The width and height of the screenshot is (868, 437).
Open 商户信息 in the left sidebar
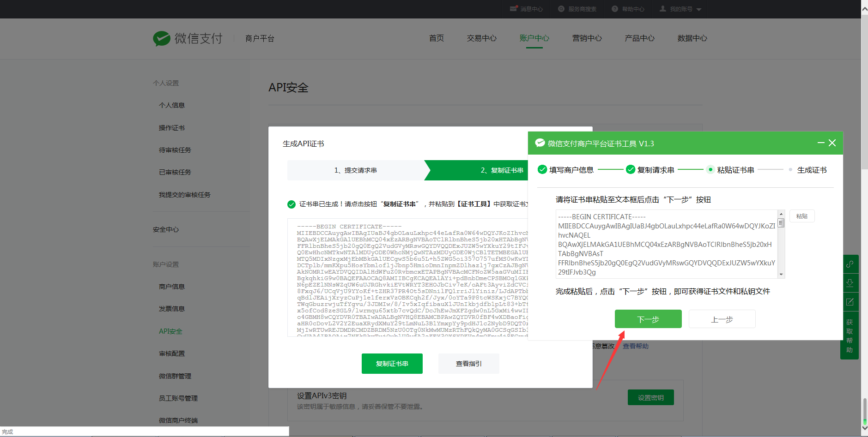[172, 287]
